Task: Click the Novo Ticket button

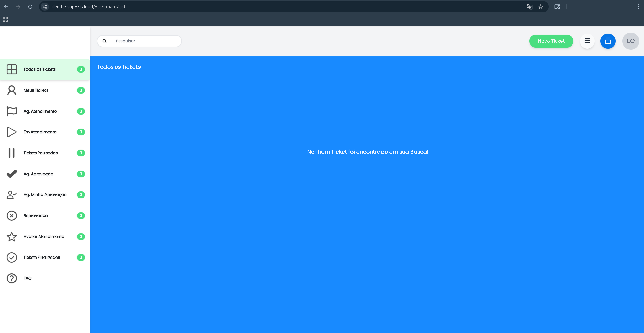Action: [x=551, y=41]
